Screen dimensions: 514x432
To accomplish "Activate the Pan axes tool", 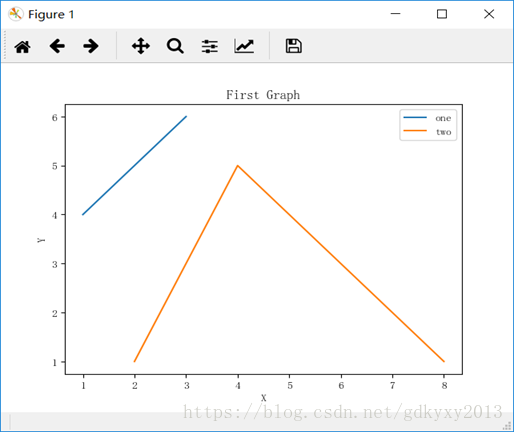I will [141, 46].
